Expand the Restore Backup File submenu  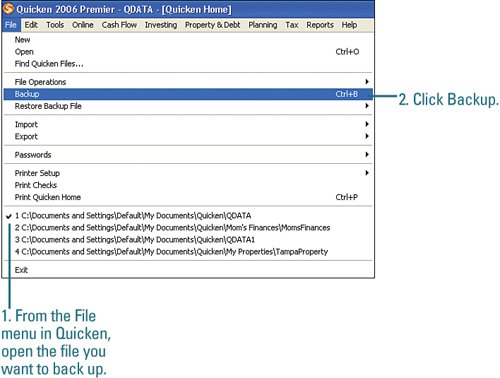(188, 106)
